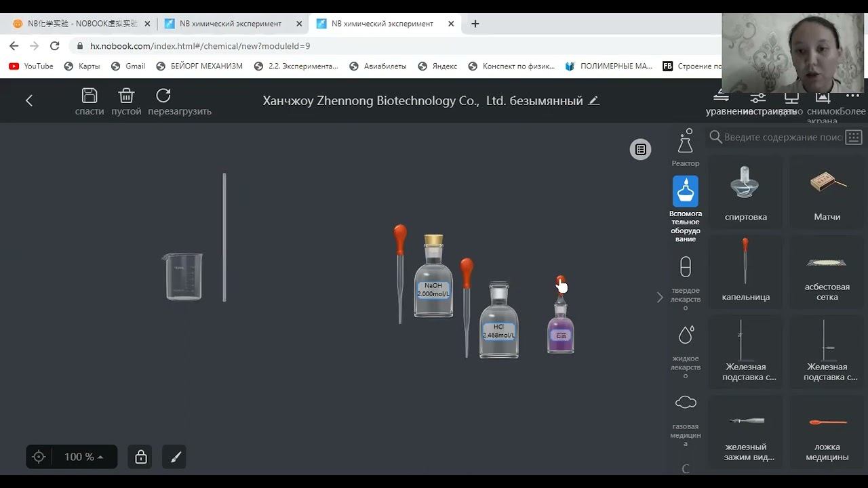Image resolution: width=868 pixels, height=488 pixels.
Task: Pick the first Железная подставка stand
Action: pyautogui.click(x=746, y=351)
